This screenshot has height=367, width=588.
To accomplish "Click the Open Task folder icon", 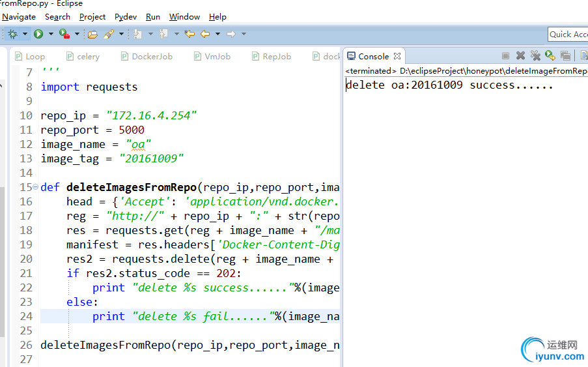I will tap(92, 35).
